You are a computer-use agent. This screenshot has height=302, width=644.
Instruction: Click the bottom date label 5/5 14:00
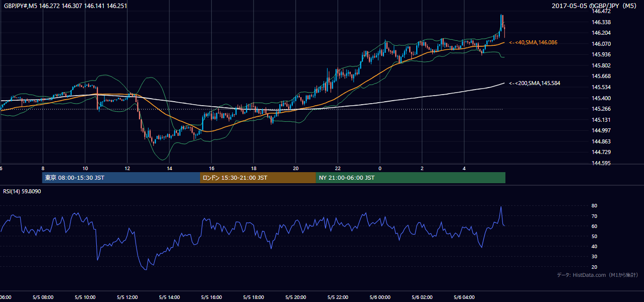pyautogui.click(x=169, y=297)
